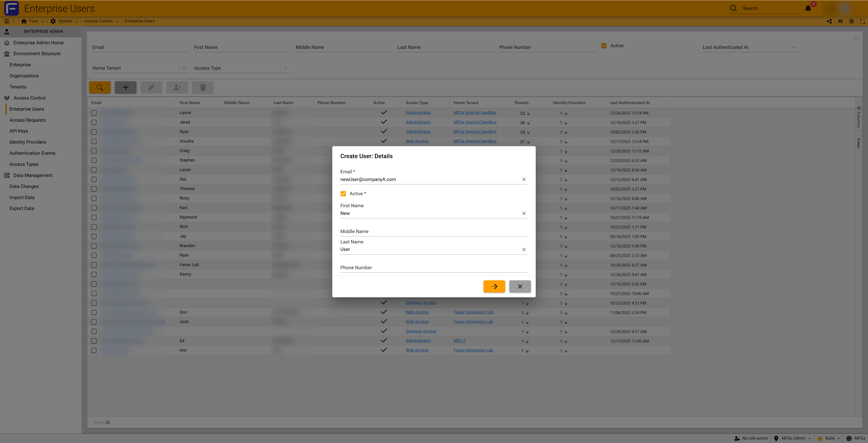This screenshot has height=443, width=868.
Task: Expand the Access Control breadcrumb dropdown
Action: coord(117,21)
